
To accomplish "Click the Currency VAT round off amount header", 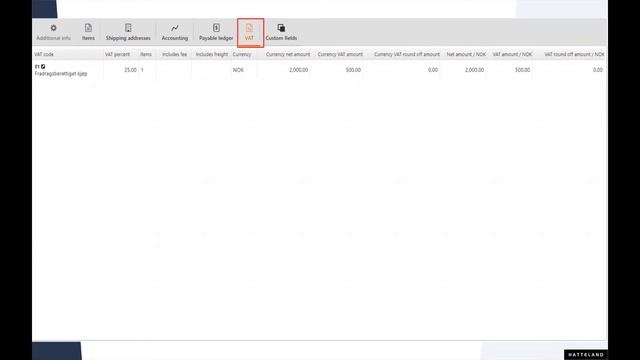I will pyautogui.click(x=407, y=54).
